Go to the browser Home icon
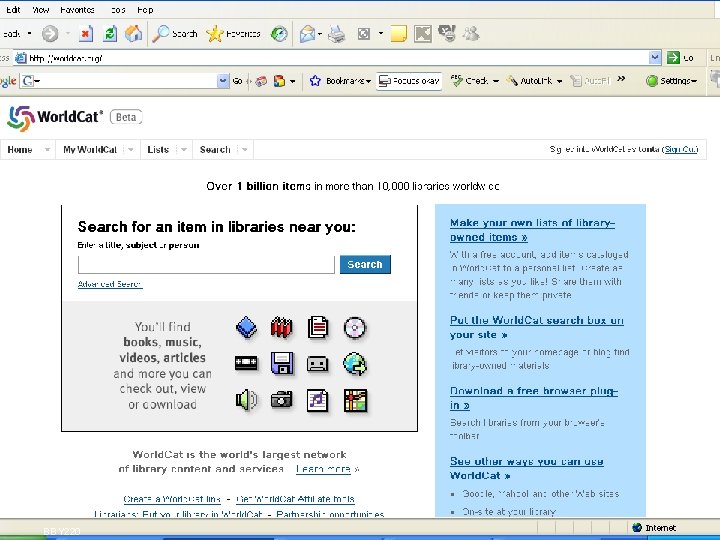 point(133,34)
